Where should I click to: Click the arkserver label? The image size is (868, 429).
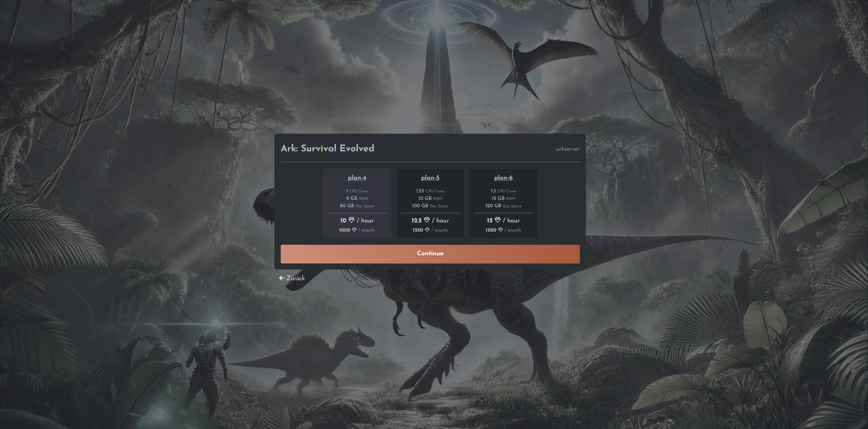pyautogui.click(x=567, y=149)
